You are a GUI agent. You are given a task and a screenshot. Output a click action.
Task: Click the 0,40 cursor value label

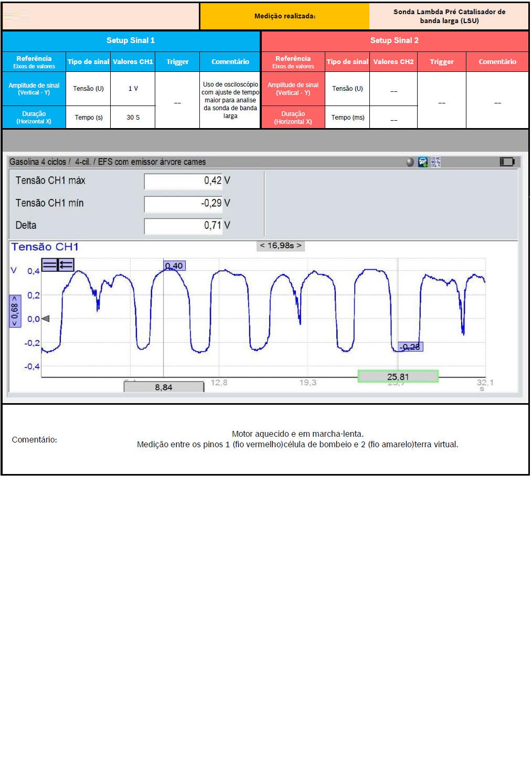coord(174,266)
